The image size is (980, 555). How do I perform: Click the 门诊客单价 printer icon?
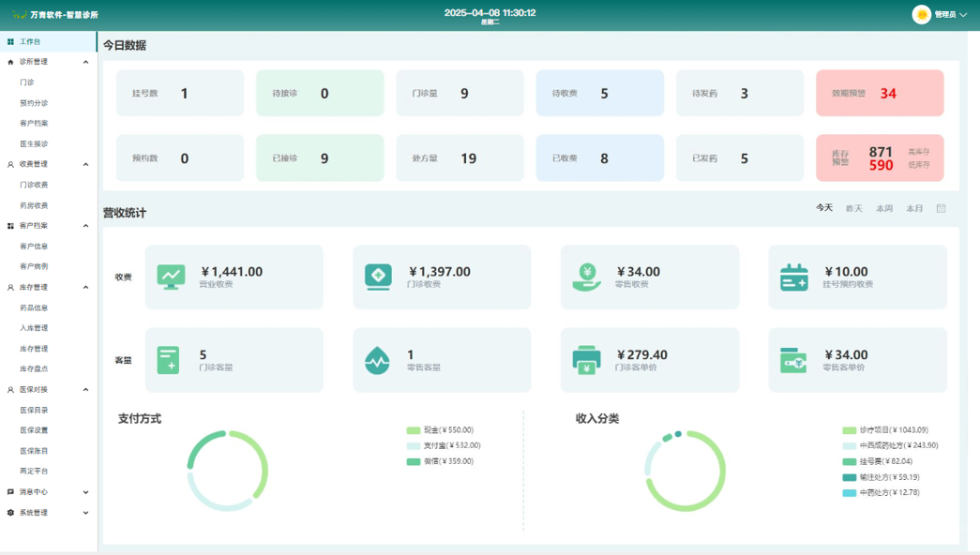(x=586, y=360)
